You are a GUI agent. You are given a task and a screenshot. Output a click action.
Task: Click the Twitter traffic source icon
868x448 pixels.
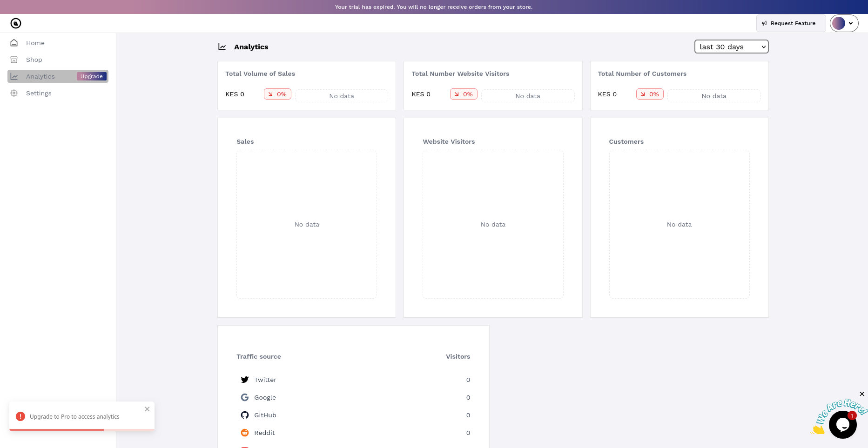(245, 380)
